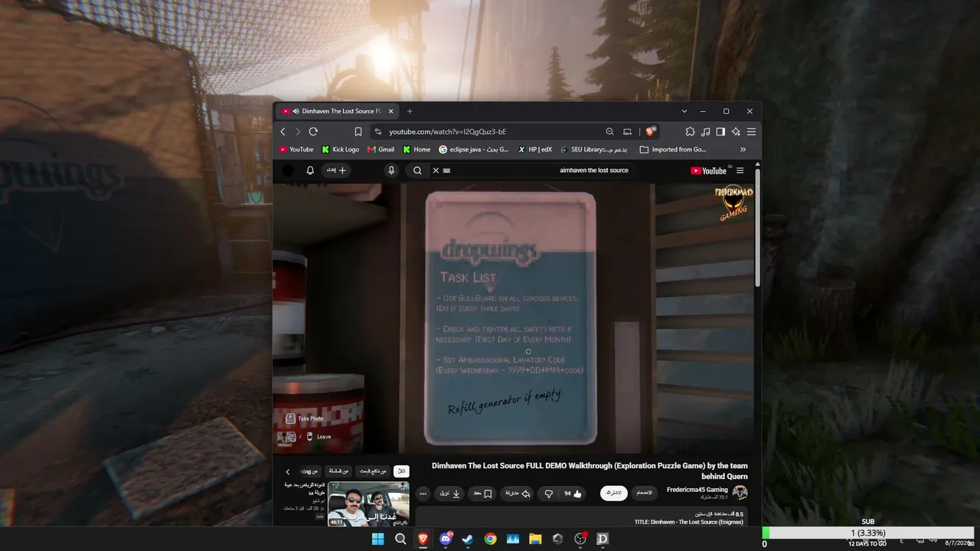Dislike the video with thumbs down
The image size is (980, 551).
coord(548,494)
